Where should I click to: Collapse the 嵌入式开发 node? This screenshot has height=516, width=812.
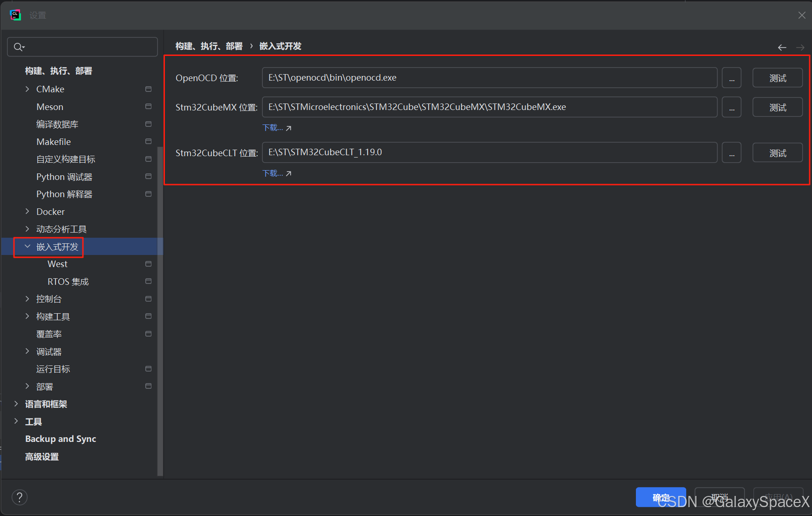(x=27, y=247)
